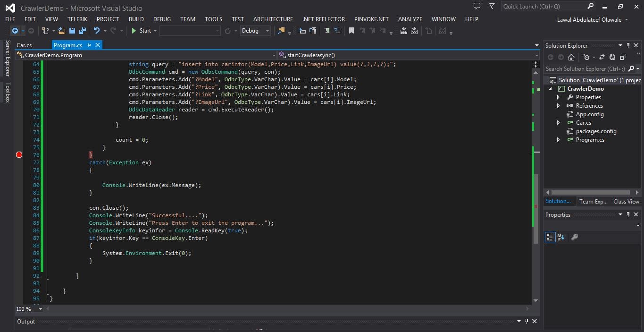Toggle Categorized view in Properties panel

point(550,237)
